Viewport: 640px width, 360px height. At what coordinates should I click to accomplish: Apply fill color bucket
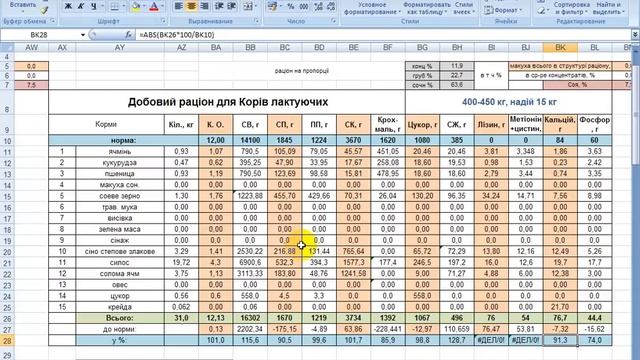(x=136, y=6)
